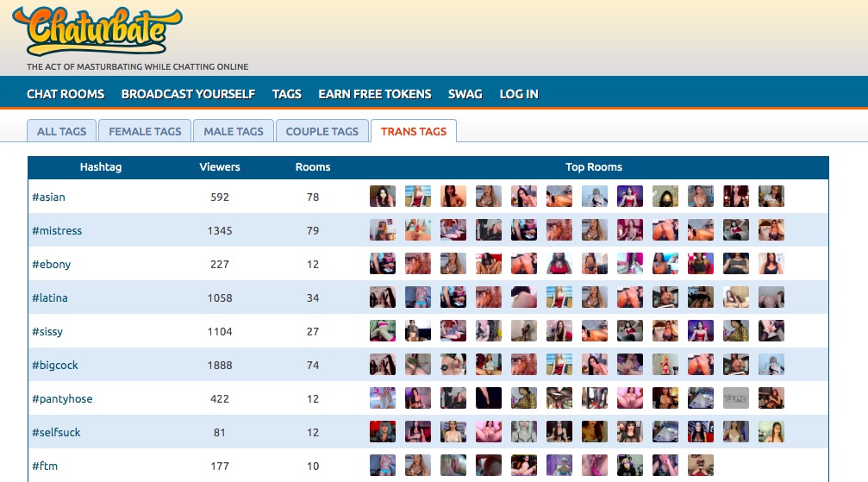Open the Couple Tags tab
This screenshot has width=868, height=482.
(x=322, y=131)
